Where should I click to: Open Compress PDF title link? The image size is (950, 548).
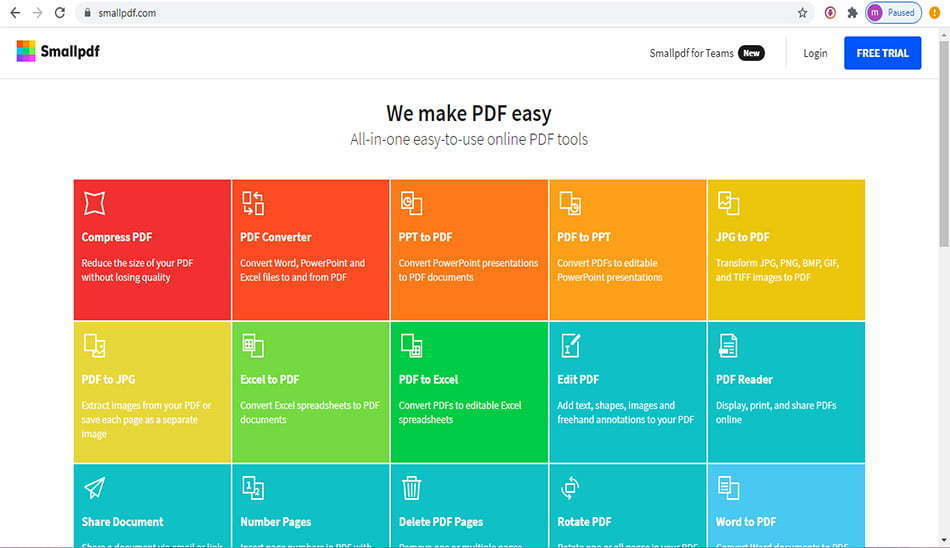117,237
